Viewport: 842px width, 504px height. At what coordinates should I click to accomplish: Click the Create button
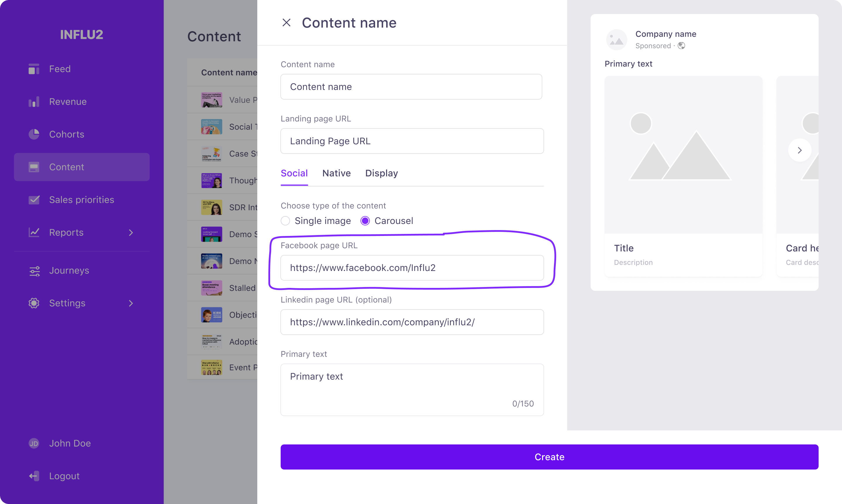549,457
